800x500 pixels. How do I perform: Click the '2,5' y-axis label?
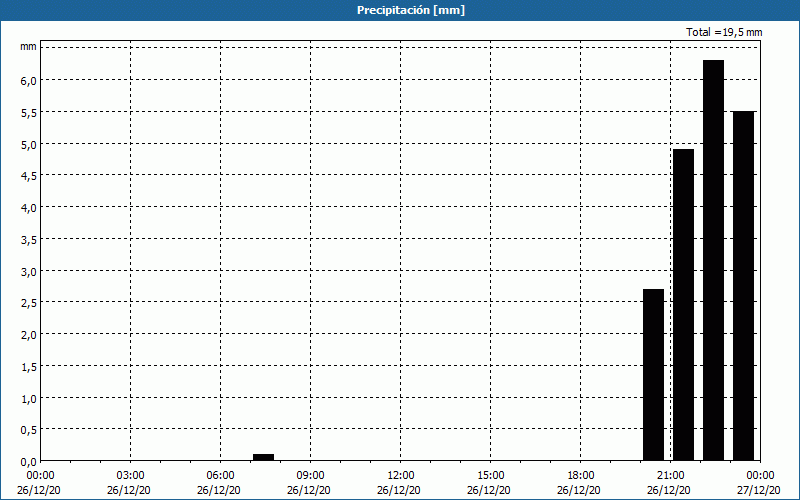pyautogui.click(x=29, y=303)
